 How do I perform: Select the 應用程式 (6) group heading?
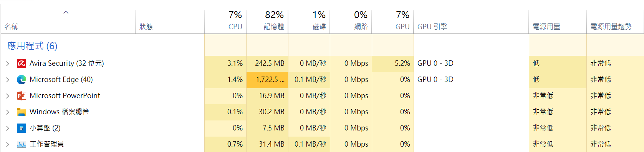click(x=32, y=46)
